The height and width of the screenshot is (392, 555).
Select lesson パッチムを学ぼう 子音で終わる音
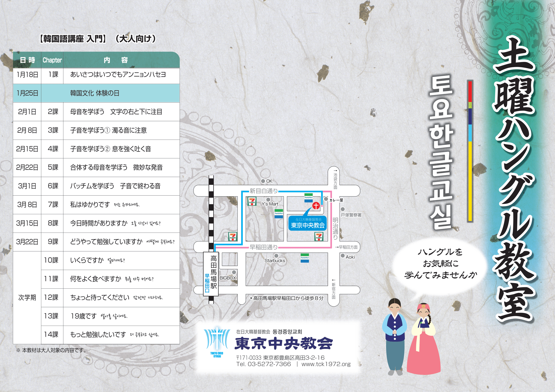point(115,186)
